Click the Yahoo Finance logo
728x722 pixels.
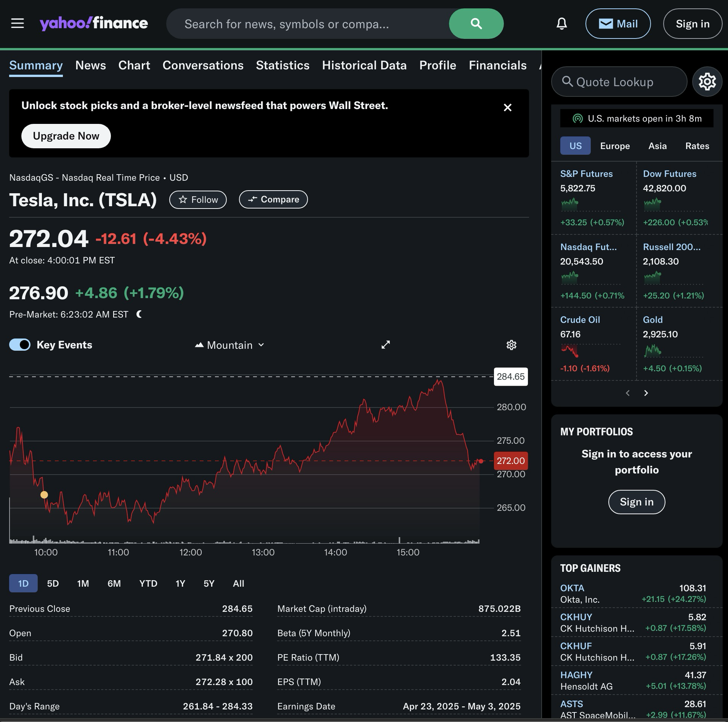pos(94,23)
